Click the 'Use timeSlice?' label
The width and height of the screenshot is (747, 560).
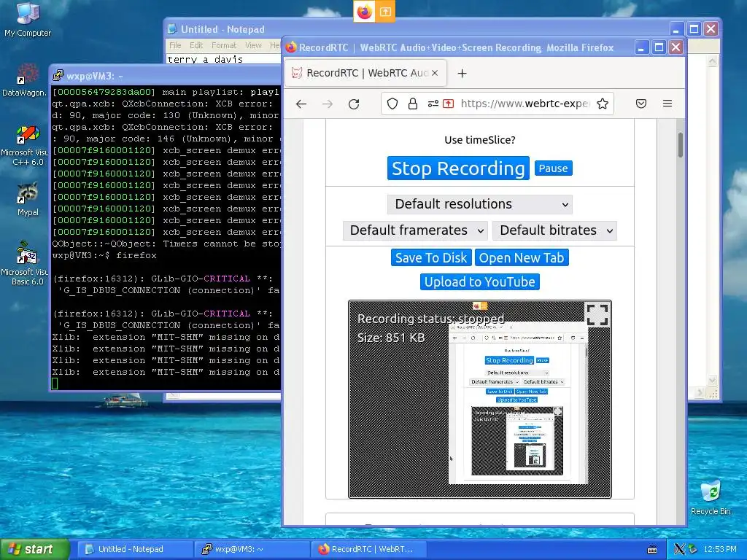tap(480, 140)
